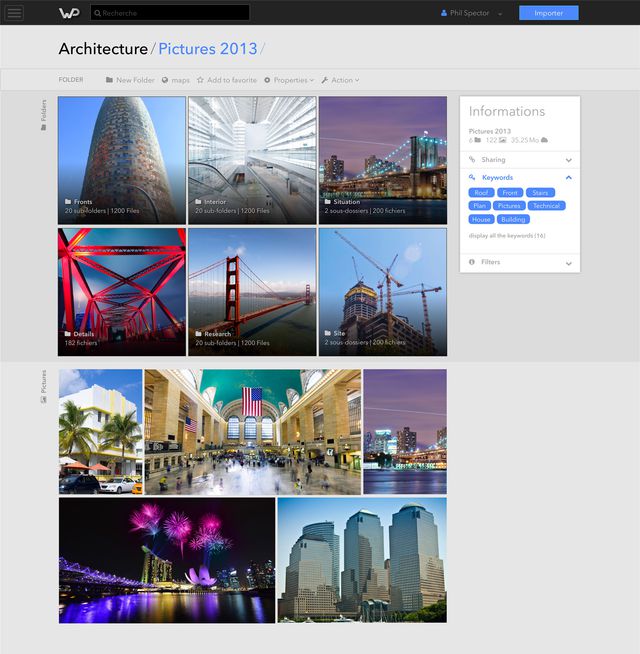Open the Research folder thumbnail
This screenshot has height=654, width=640.
[x=252, y=292]
